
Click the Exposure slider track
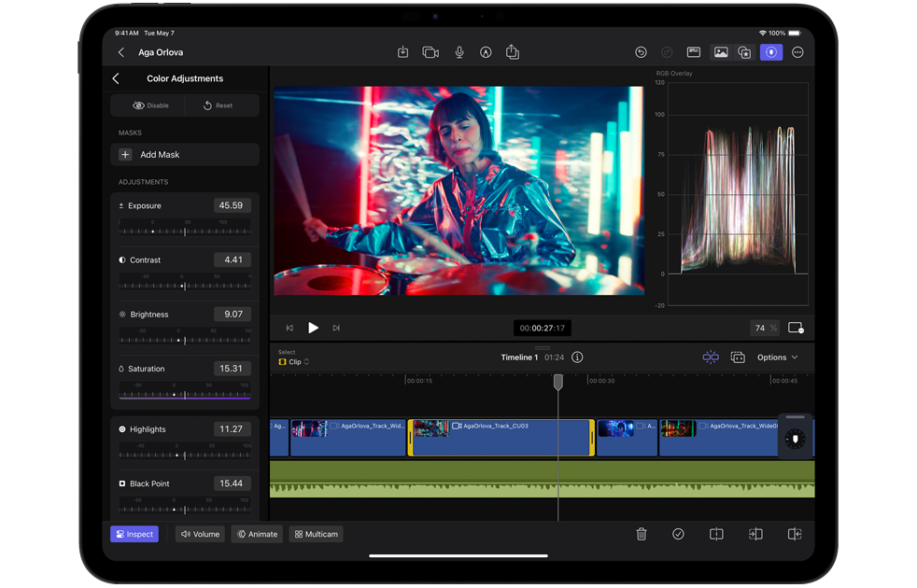[x=185, y=231]
